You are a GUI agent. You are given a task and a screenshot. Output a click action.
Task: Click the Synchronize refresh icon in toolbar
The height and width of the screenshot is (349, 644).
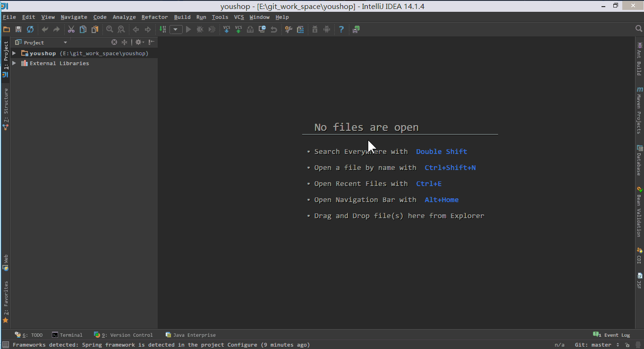[x=30, y=29]
